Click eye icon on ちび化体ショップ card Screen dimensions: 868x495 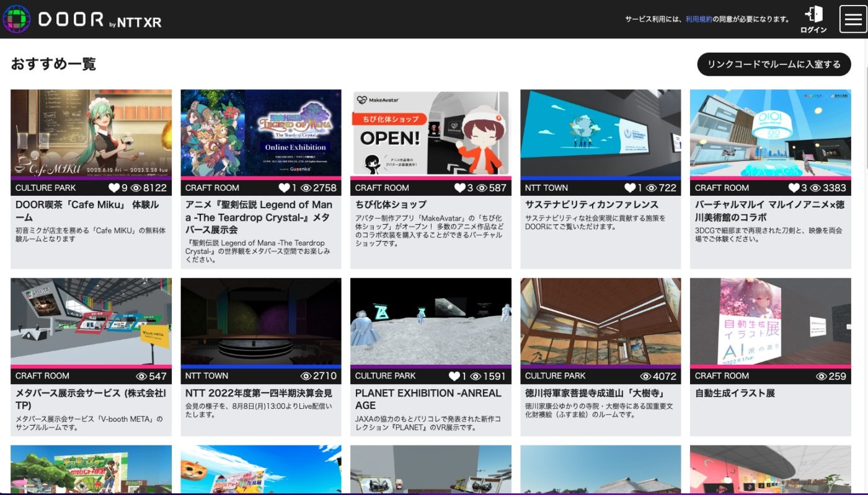click(482, 188)
